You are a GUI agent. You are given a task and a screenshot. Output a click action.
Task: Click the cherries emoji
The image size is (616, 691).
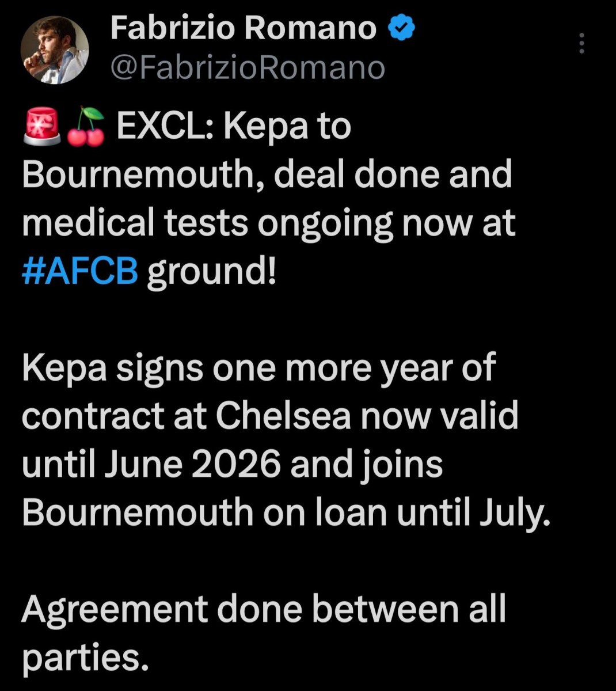pos(86,127)
